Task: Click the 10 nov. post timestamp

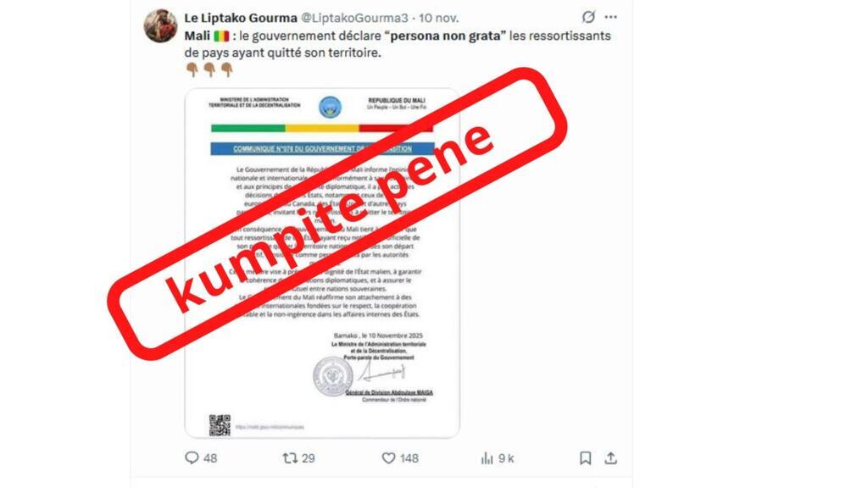Action: point(438,18)
